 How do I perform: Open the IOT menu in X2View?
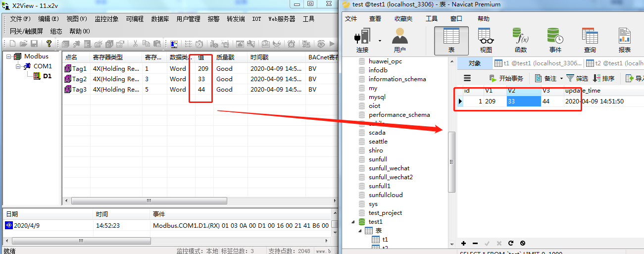(x=256, y=19)
